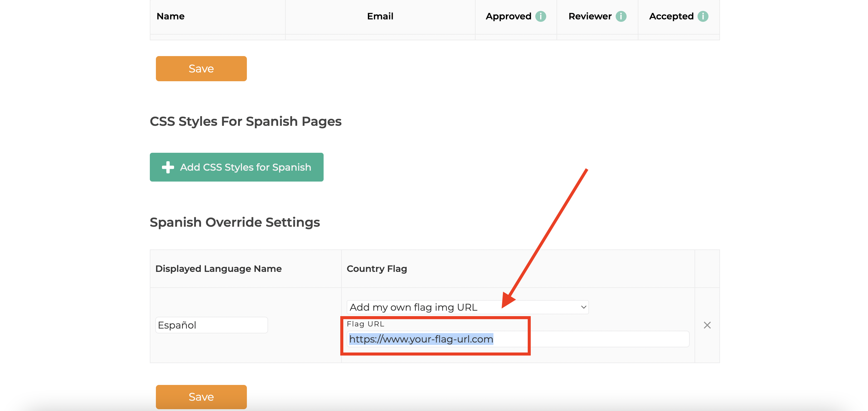Click the CSS Styles For Spanish Pages heading

click(x=246, y=121)
